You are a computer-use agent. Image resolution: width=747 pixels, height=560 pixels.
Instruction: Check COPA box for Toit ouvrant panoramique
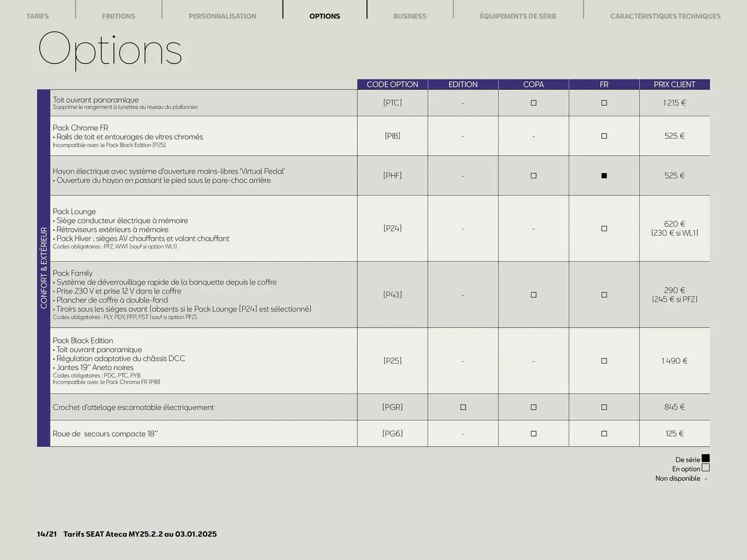coord(533,103)
